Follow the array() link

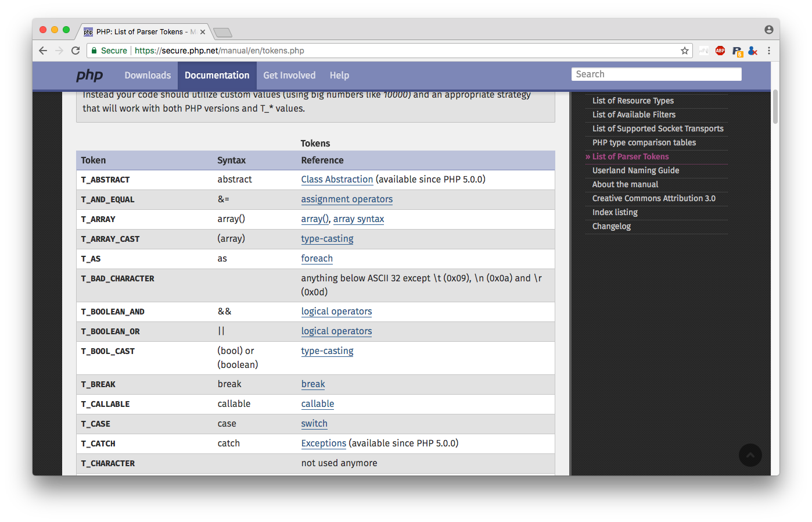point(315,219)
